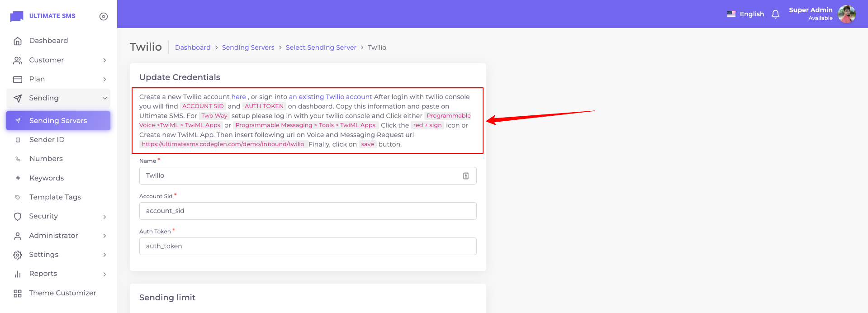Toggle the sidebar collapse circle icon

[104, 16]
